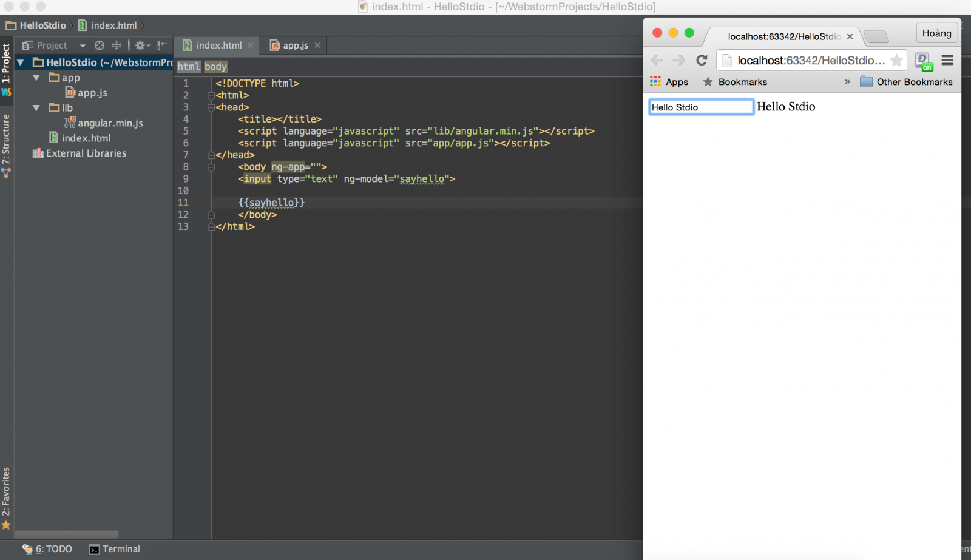Click the project tree horizontal scrollbar

(67, 535)
